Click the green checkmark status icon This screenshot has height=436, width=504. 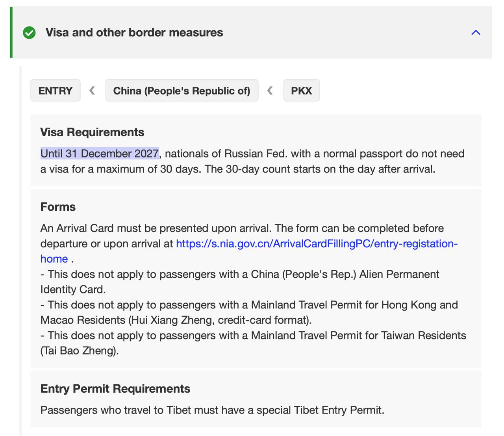pos(29,33)
